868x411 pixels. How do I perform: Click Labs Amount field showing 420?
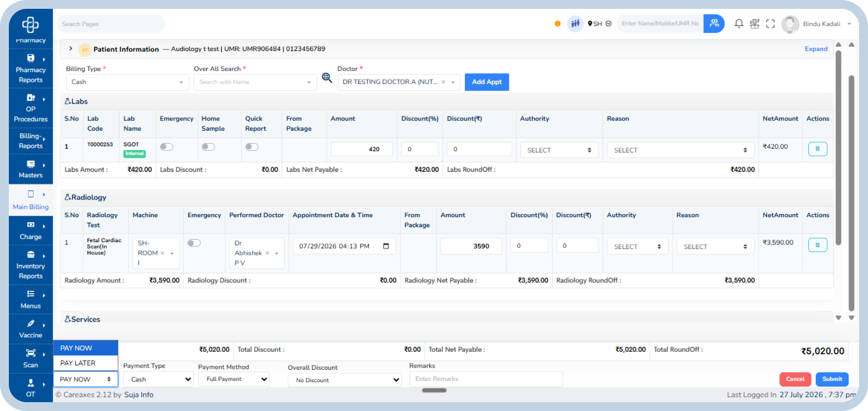coord(362,149)
